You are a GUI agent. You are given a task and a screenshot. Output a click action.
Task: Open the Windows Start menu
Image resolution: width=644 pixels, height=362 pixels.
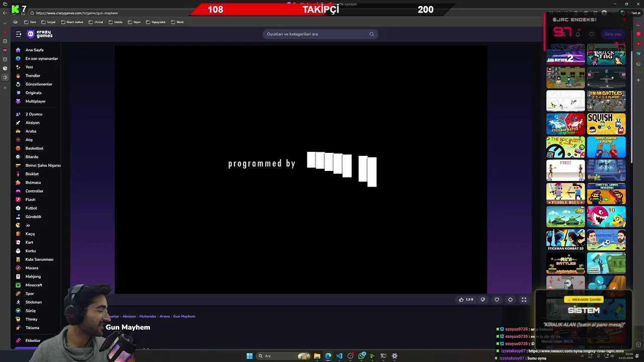tap(250, 356)
